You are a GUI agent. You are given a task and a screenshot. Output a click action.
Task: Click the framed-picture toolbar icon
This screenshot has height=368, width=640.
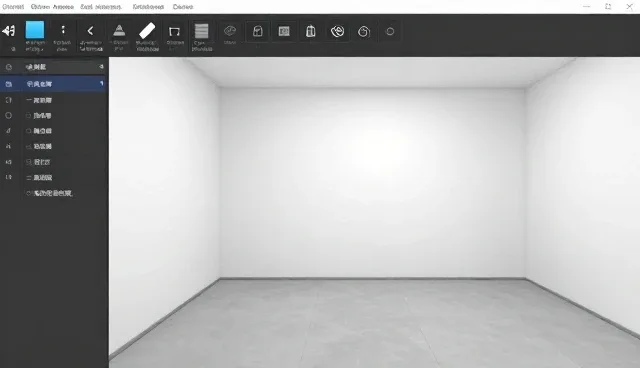pyautogui.click(x=284, y=31)
